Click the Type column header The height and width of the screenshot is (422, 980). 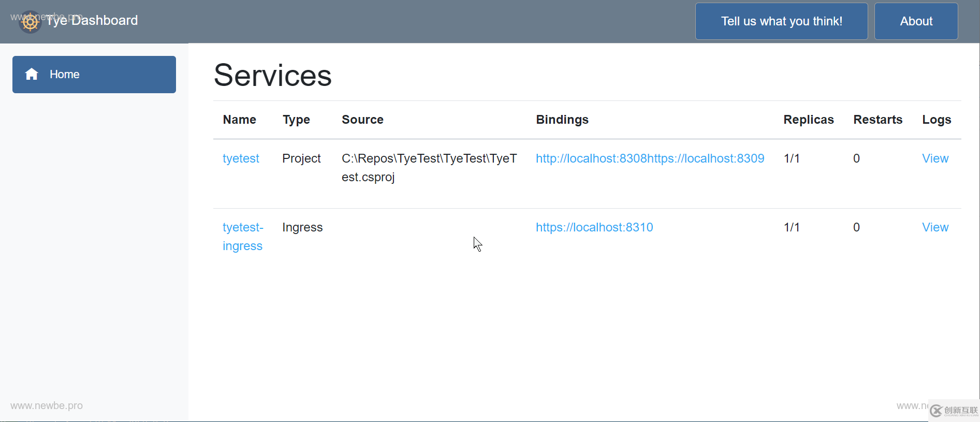[x=296, y=120]
